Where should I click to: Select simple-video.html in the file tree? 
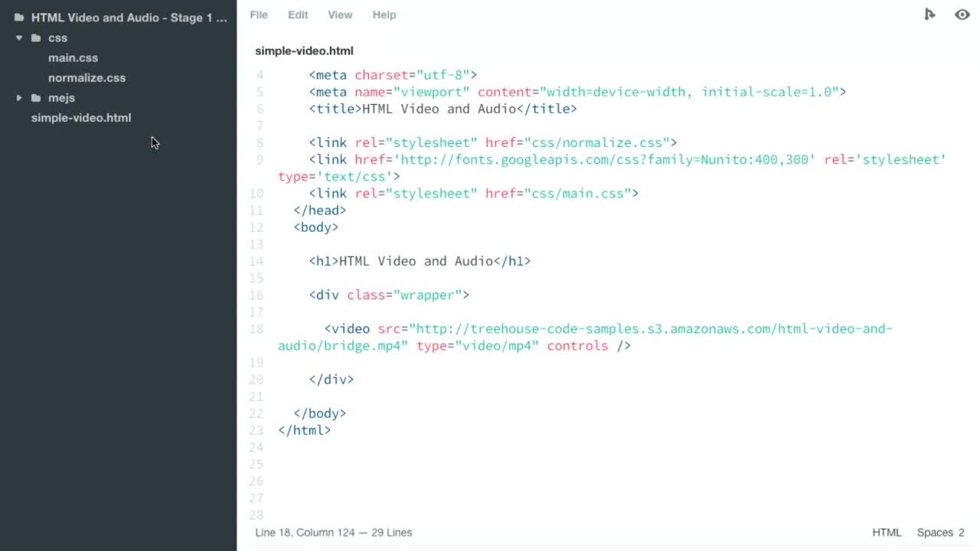click(81, 118)
